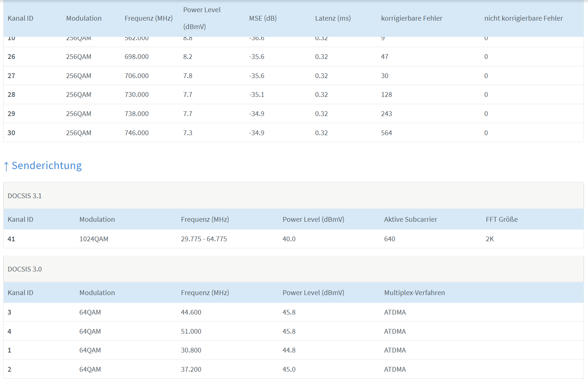
Task: Click 64QAM in the 44.600 frequency row
Action: tap(90, 312)
